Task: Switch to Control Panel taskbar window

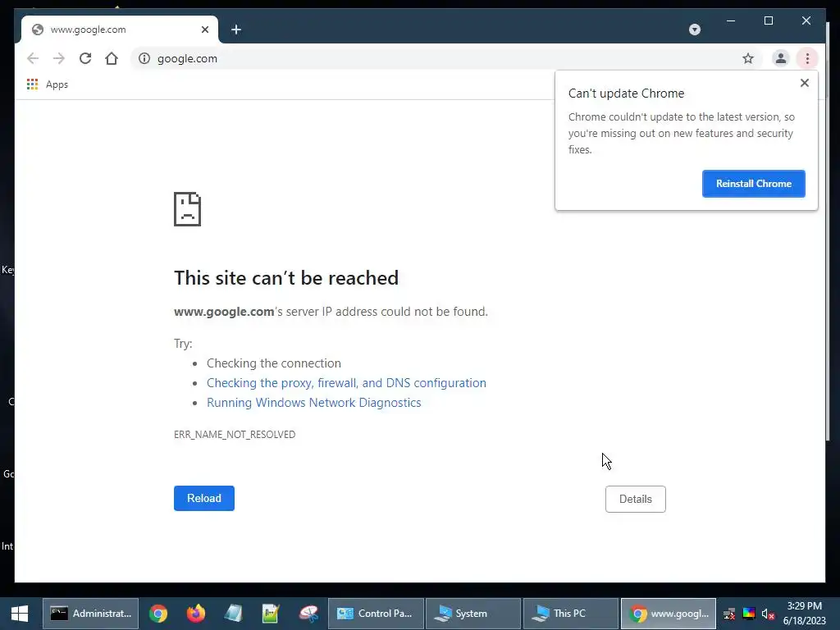Action: (376, 614)
